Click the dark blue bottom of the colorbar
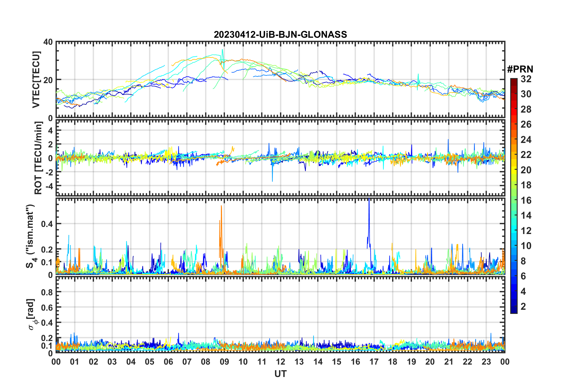This screenshot has height=392, width=561. pyautogui.click(x=514, y=310)
